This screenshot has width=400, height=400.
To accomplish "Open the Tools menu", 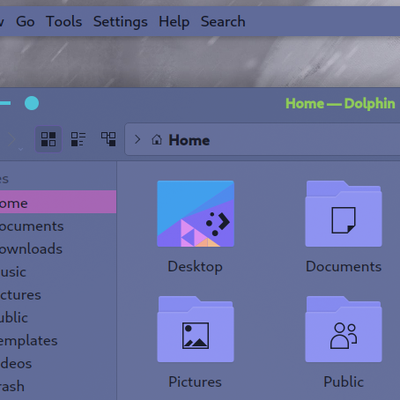I will tap(64, 22).
